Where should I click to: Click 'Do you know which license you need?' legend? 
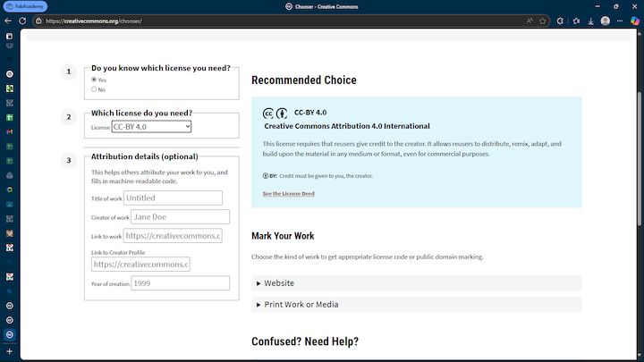pyautogui.click(x=161, y=68)
